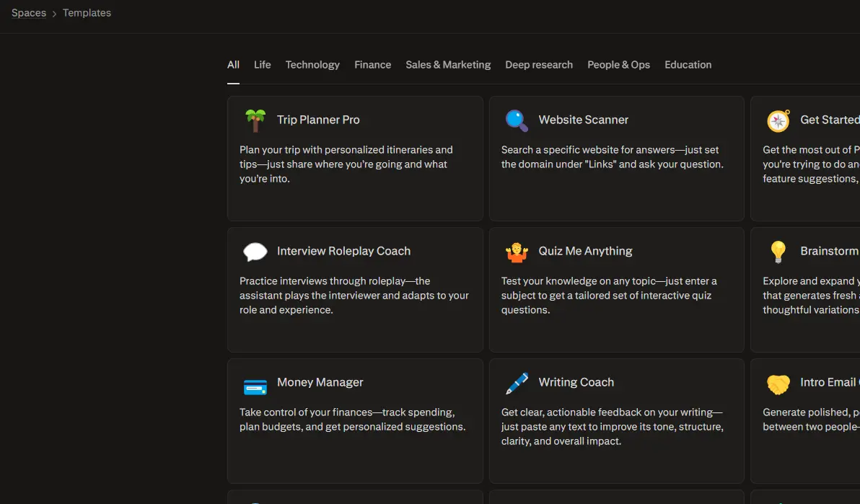Click the speech bubble Interview Roleplay Coach icon
The height and width of the screenshot is (504, 860).
[255, 252]
